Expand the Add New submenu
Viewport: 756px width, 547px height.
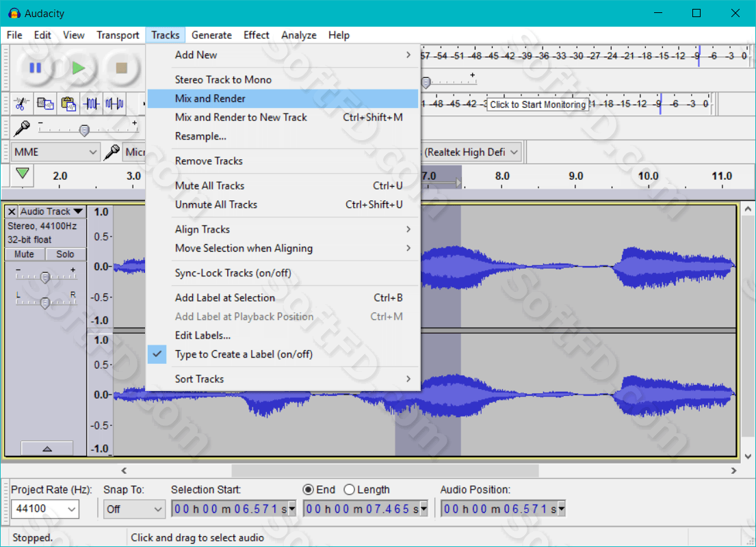(283, 55)
